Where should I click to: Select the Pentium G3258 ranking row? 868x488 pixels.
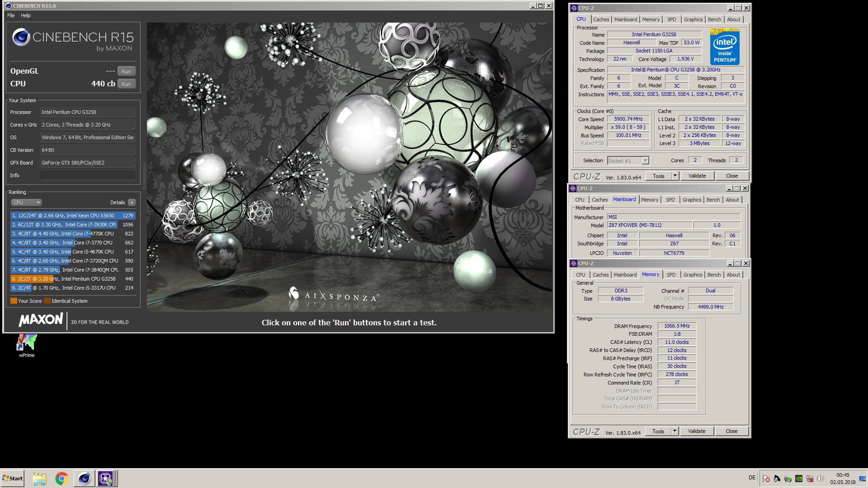click(73, 279)
